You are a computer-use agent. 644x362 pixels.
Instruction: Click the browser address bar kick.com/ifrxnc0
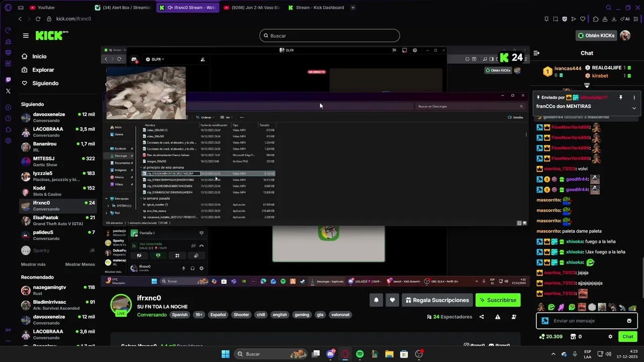click(x=73, y=19)
